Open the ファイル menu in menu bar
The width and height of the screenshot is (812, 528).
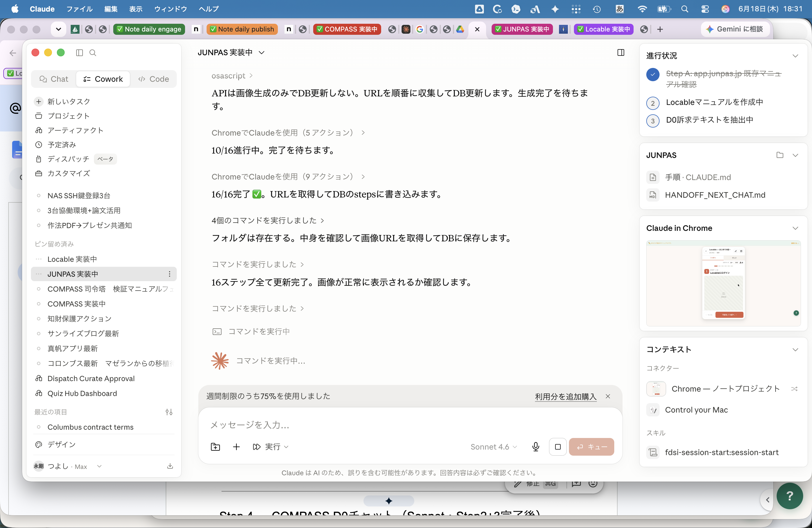[79, 9]
